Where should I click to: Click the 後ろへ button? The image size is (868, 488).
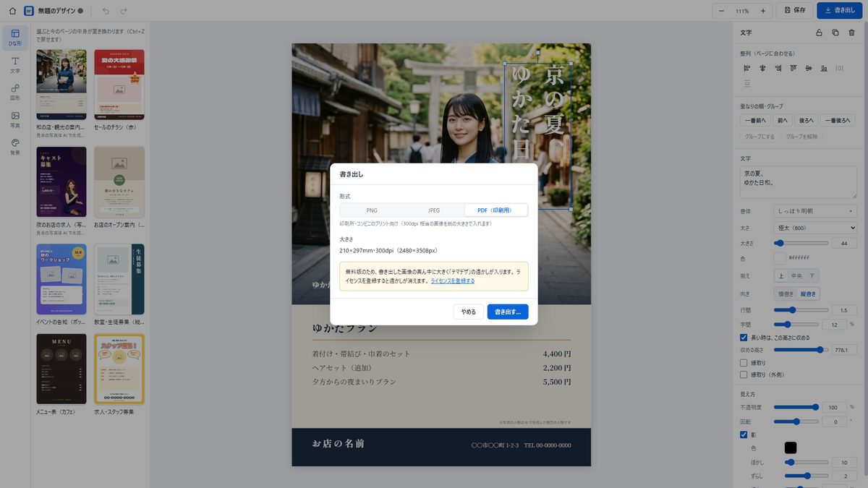click(x=806, y=120)
